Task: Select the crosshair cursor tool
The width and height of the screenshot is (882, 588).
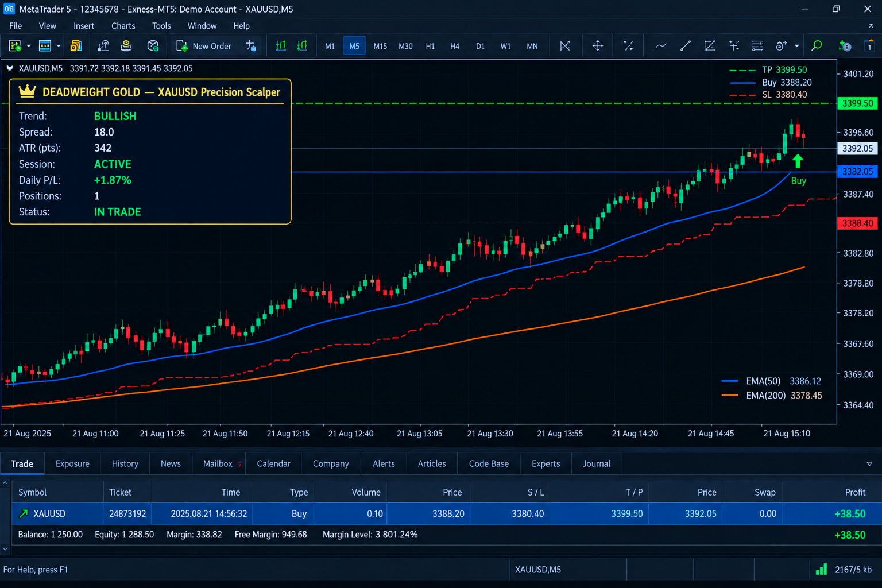Action: pyautogui.click(x=598, y=46)
